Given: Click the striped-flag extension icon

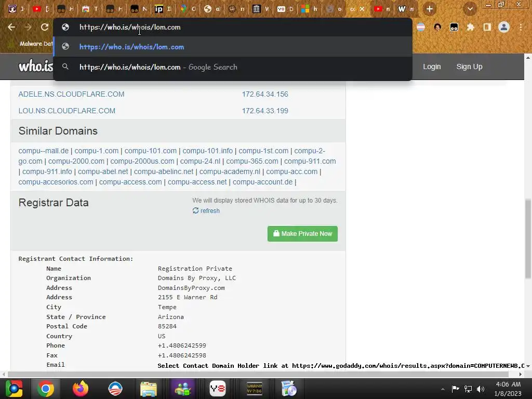Looking at the screenshot, I should 421,27.
